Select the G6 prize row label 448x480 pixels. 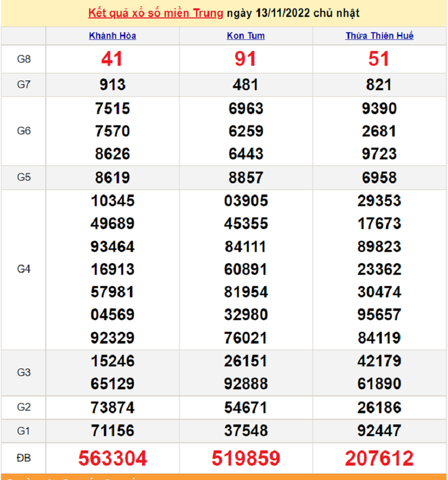[x=24, y=131]
